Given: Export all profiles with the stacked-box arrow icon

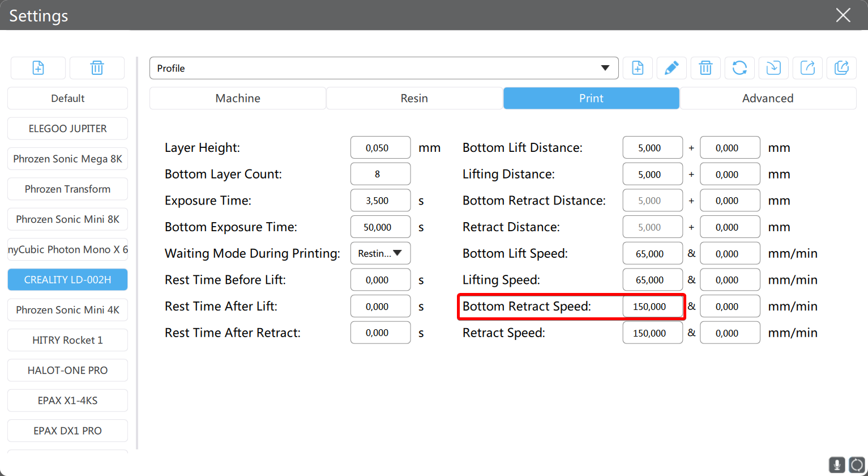Looking at the screenshot, I should (841, 68).
